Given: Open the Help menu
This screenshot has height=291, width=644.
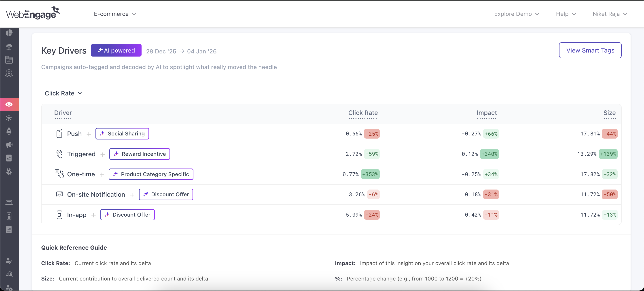Looking at the screenshot, I should (x=566, y=14).
